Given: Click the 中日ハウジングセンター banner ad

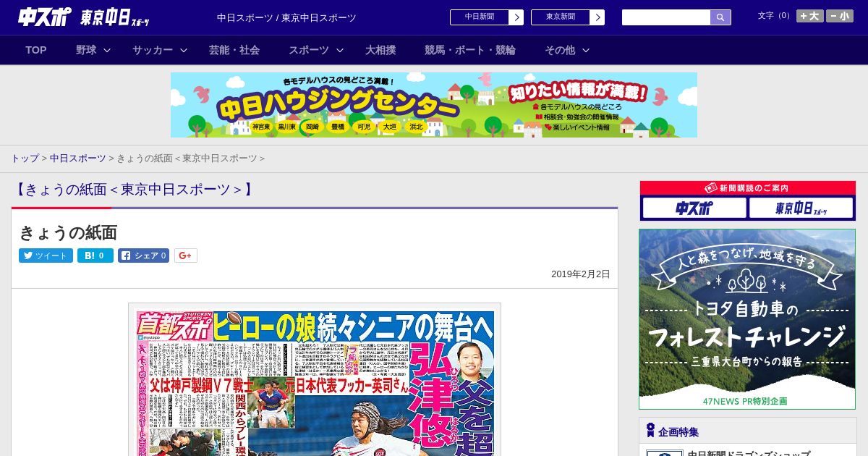Looking at the screenshot, I should pyautogui.click(x=434, y=105).
